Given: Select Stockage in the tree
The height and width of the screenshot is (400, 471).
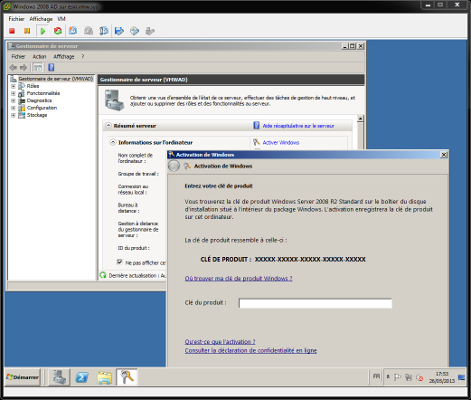Looking at the screenshot, I should tap(37, 115).
